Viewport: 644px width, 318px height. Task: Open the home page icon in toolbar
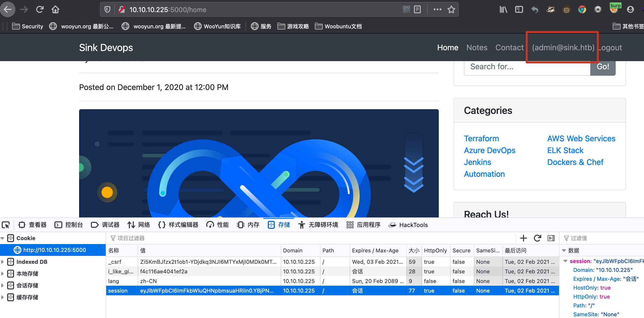(55, 10)
